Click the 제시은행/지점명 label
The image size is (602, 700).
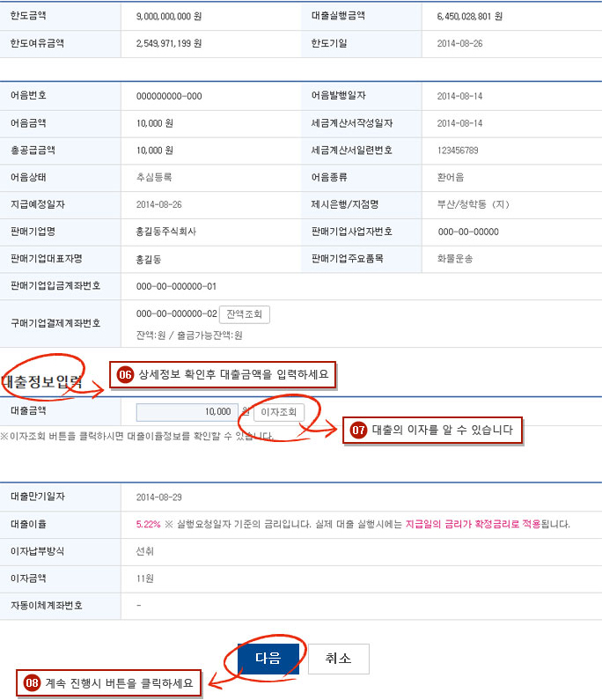click(345, 204)
